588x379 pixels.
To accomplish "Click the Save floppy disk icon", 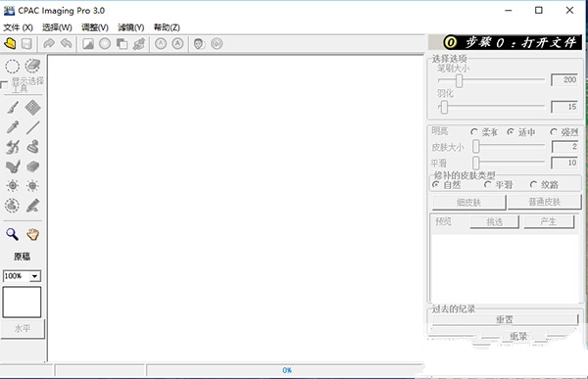I will 26,44.
